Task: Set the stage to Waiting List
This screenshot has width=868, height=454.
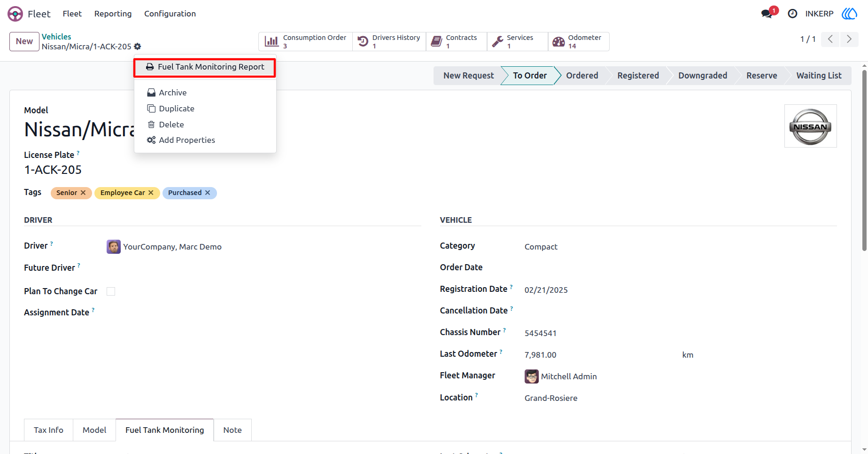Action: coord(819,76)
